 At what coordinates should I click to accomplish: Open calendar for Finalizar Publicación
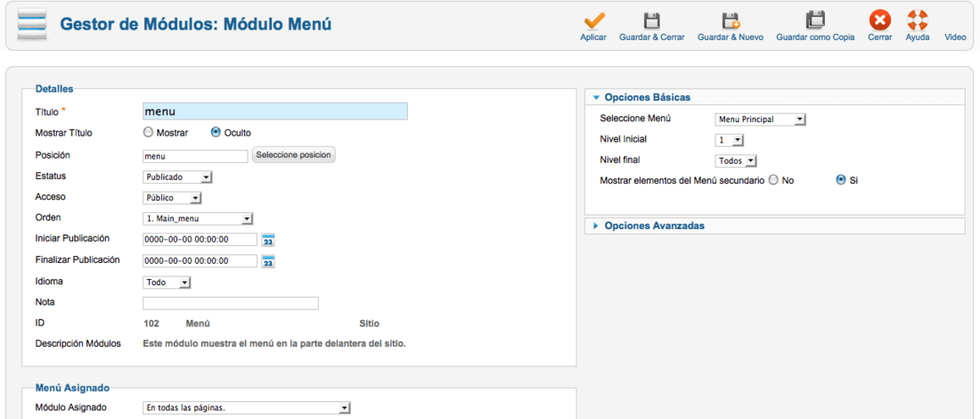268,261
